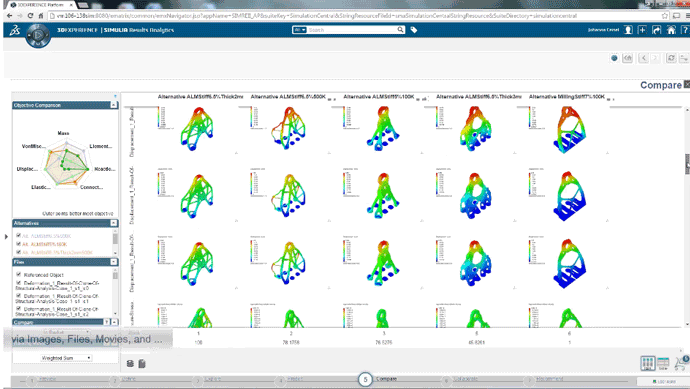Image resolution: width=690 pixels, height=389 pixels.
Task: Click browser home button
Action: coord(40,15)
